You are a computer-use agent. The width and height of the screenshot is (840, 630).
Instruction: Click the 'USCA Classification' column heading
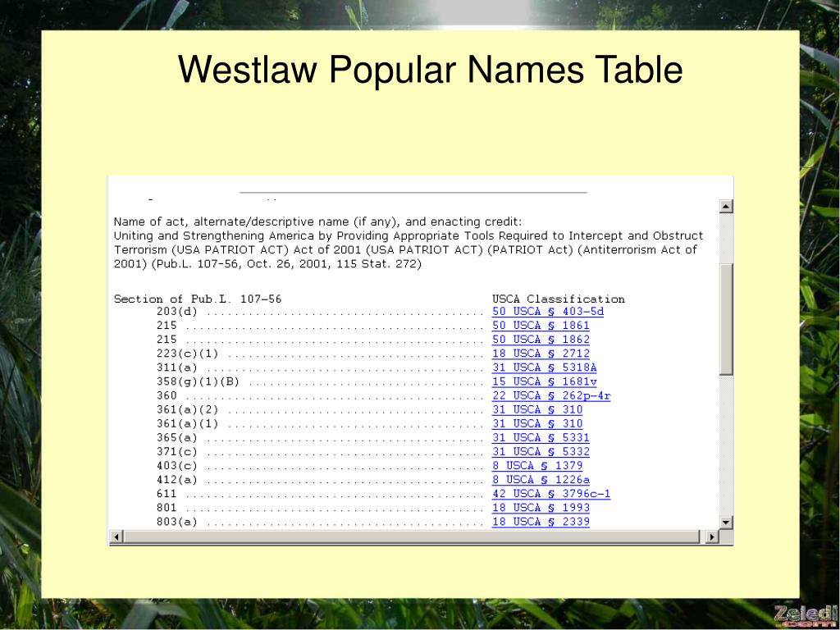coord(558,299)
